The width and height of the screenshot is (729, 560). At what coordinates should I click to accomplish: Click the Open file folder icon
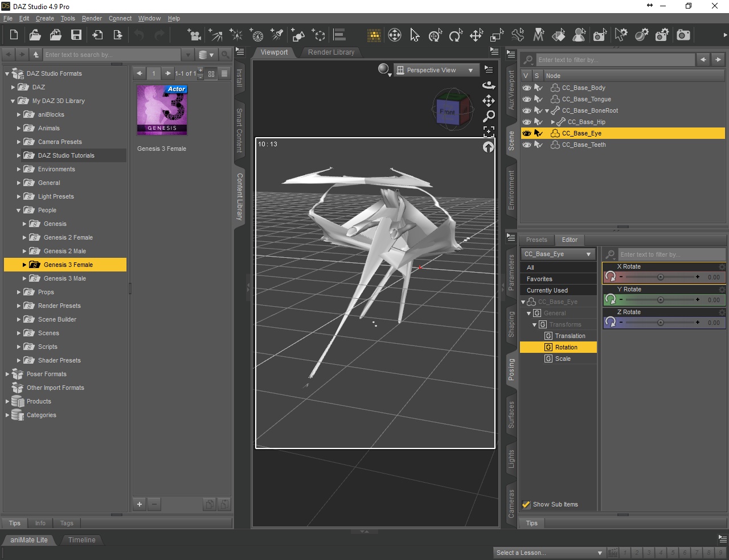[35, 35]
